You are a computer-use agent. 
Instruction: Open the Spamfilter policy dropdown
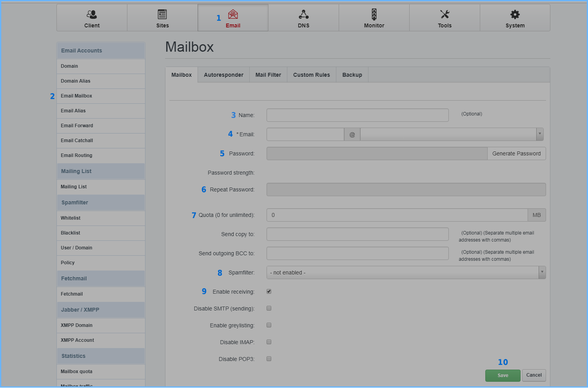click(406, 273)
